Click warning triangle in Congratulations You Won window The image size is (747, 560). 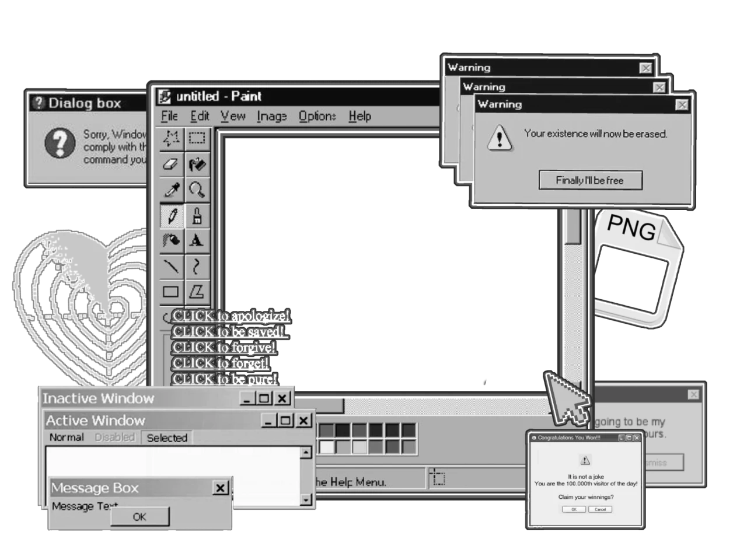point(585,460)
